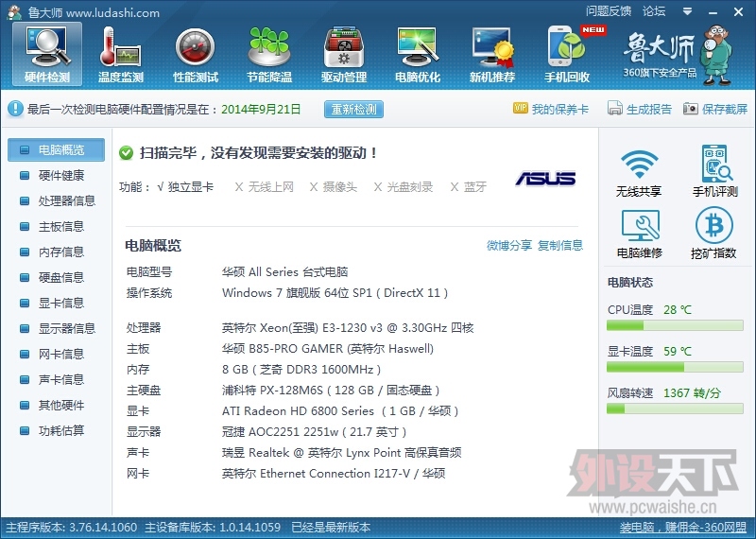The height and width of the screenshot is (539, 756).
Task: Click the VIP 我的保养卡 icon
Action: click(521, 108)
